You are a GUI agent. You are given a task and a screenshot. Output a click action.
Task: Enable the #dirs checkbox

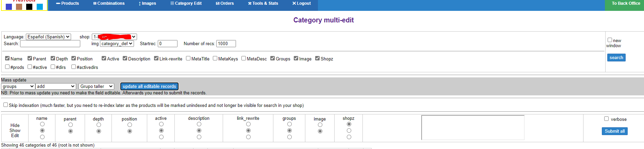pyautogui.click(x=53, y=67)
